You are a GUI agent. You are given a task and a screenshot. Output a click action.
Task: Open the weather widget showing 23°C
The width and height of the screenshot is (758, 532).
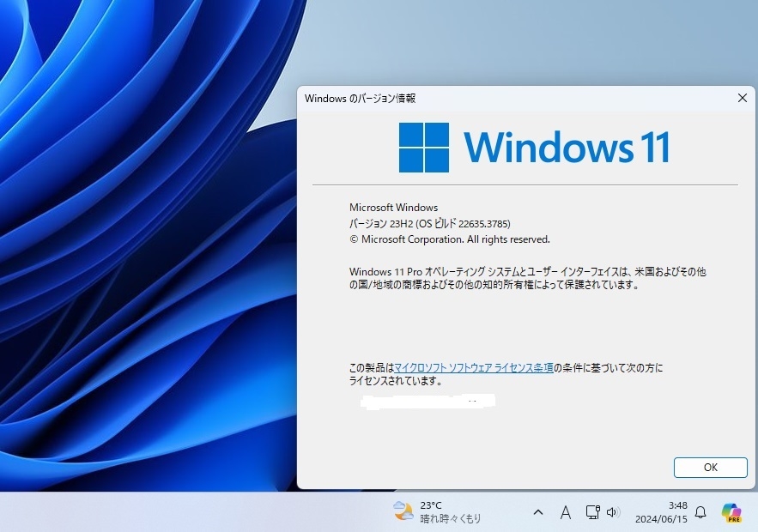click(x=438, y=512)
